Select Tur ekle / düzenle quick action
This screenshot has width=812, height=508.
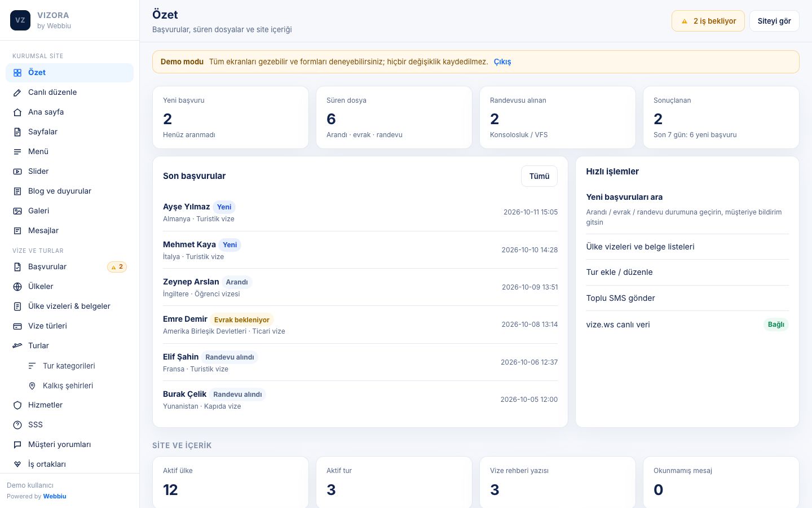(x=687, y=272)
